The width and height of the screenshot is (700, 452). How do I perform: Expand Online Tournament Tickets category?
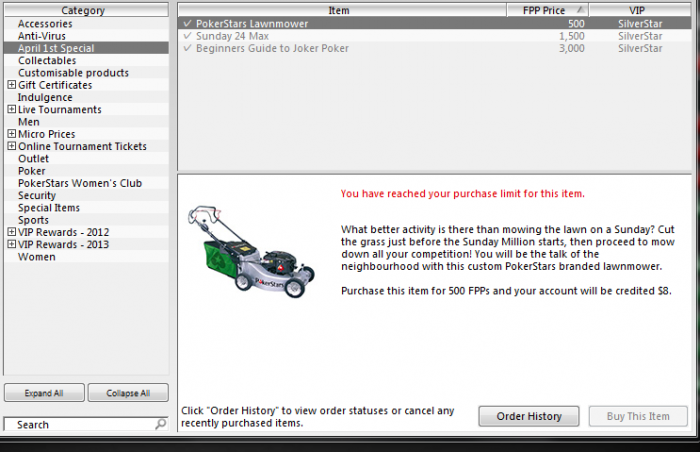[x=12, y=146]
